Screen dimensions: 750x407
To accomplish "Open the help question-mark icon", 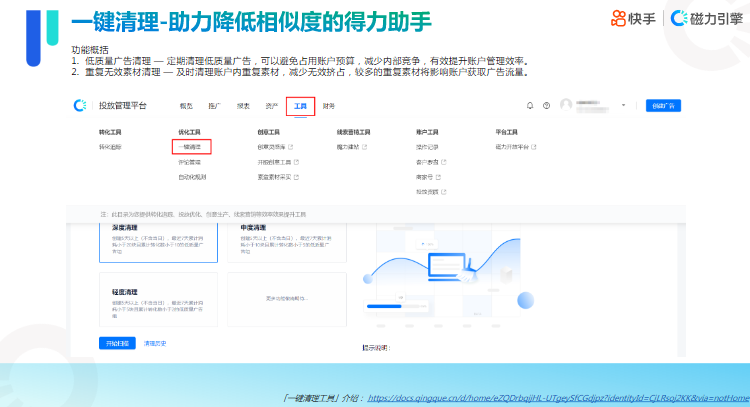I will 546,106.
